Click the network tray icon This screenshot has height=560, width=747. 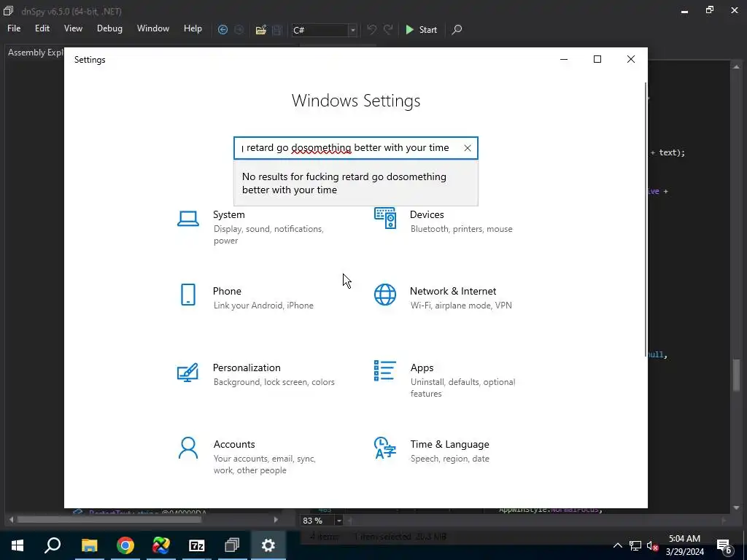click(635, 545)
